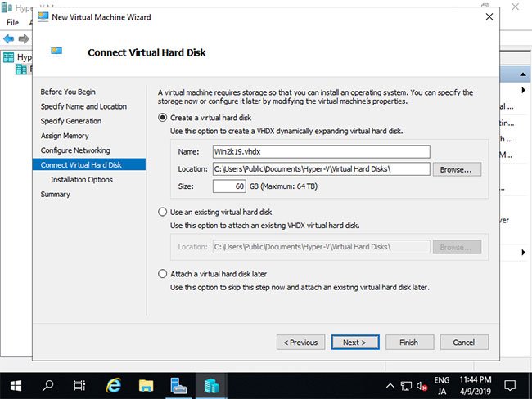
Task: Click the Win2k19.vhdx name field
Action: click(322, 151)
